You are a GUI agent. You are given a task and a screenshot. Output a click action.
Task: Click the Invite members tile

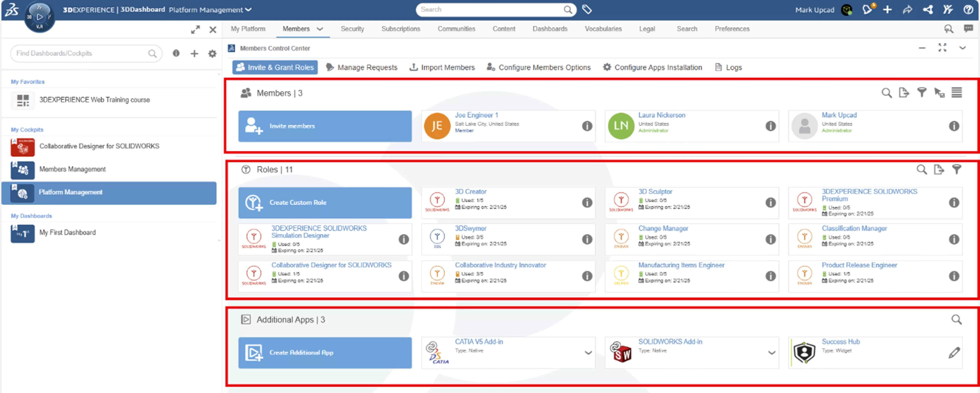[325, 126]
